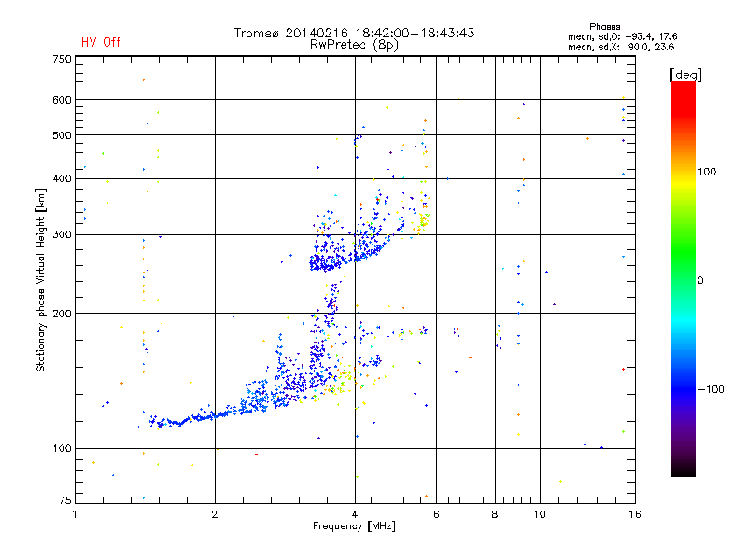Viewport: 747px width, 560px height.
Task: Click x-axis tick label '8'
Action: [495, 514]
